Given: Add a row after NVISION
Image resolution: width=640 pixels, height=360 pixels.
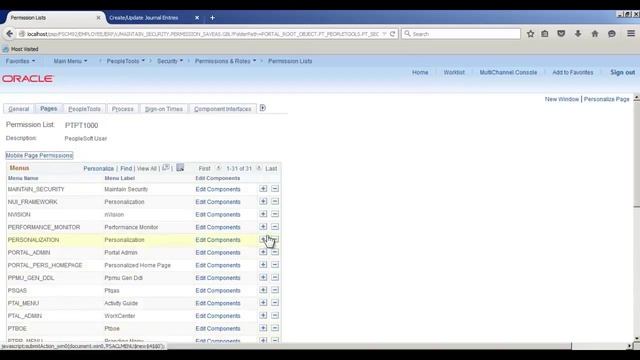Looking at the screenshot, I should click(x=263, y=214).
